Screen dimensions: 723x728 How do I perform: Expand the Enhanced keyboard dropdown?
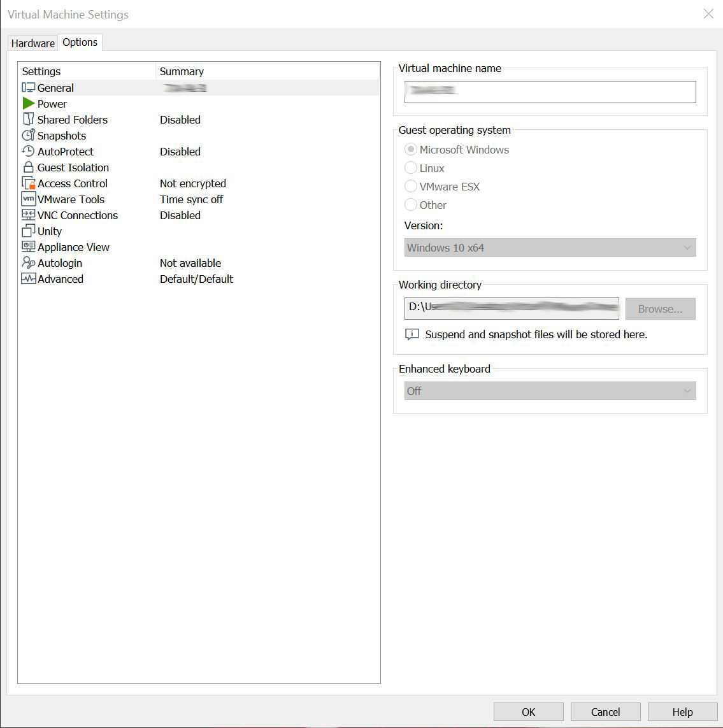click(550, 391)
